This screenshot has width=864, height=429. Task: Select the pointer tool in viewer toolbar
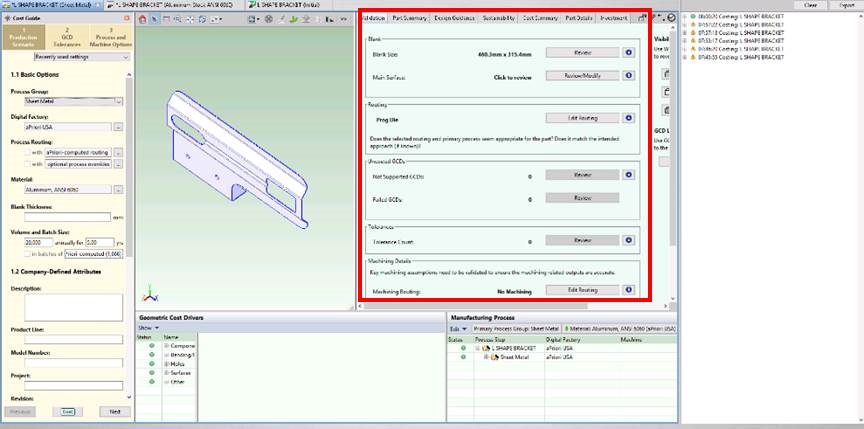[x=155, y=19]
